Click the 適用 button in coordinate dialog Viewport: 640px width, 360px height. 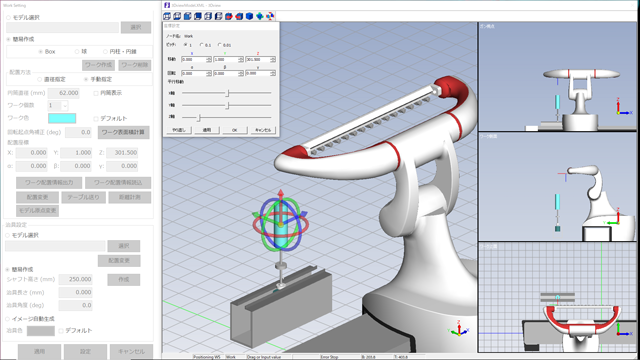207,130
